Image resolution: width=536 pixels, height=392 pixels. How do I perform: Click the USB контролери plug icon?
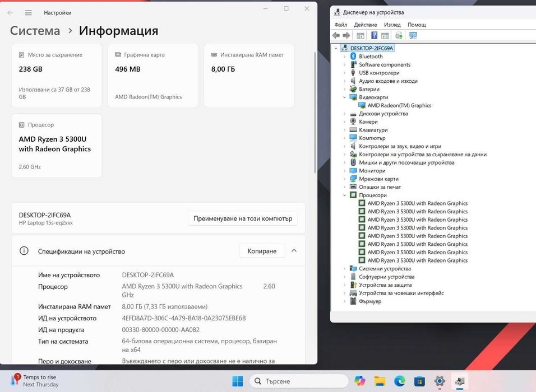point(353,73)
